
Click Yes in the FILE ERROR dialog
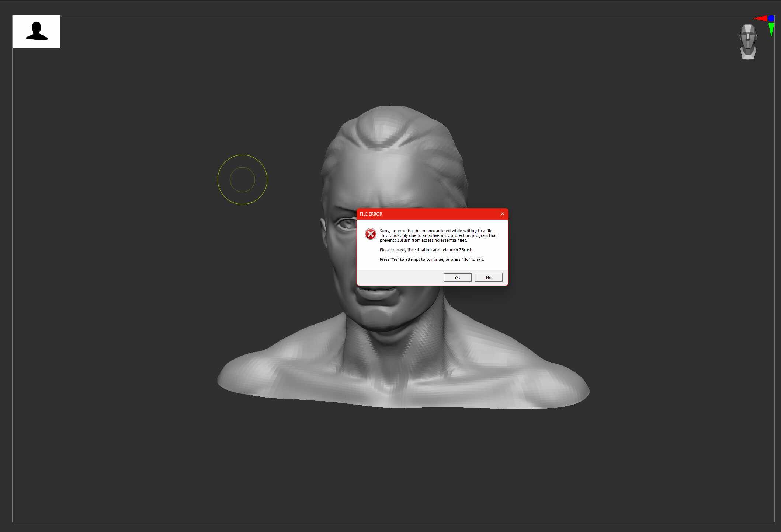coord(457,277)
